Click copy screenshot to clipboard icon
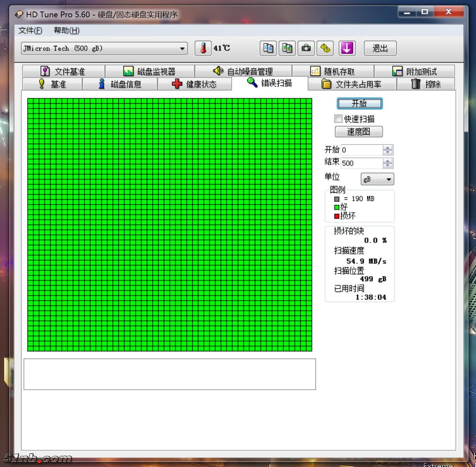This screenshot has height=467, width=476. click(287, 48)
